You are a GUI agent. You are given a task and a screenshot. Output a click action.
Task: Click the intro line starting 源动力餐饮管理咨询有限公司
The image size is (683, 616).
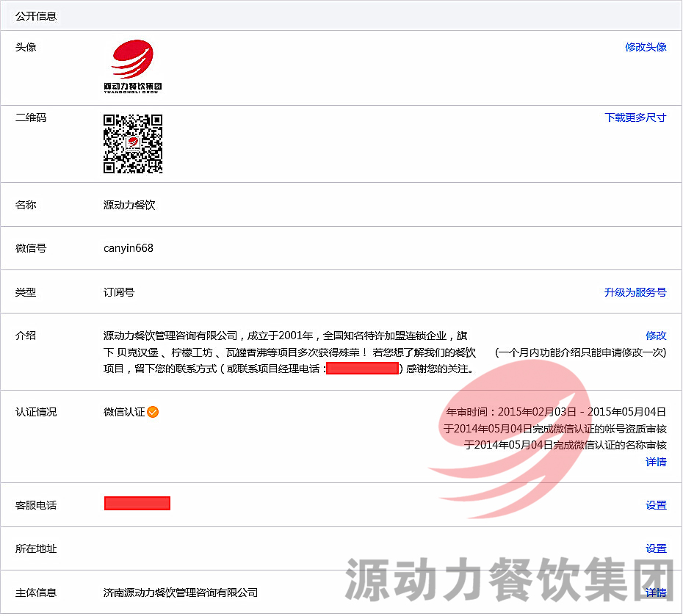[285, 336]
